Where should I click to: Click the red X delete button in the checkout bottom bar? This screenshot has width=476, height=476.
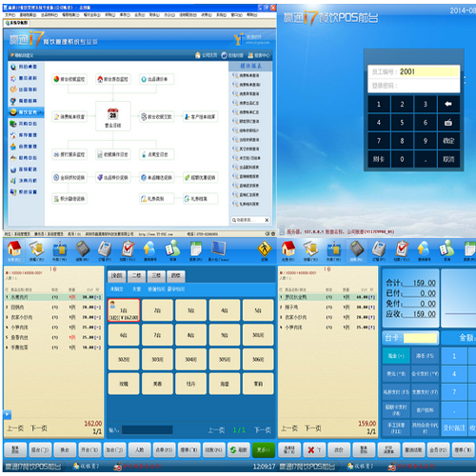(314, 449)
